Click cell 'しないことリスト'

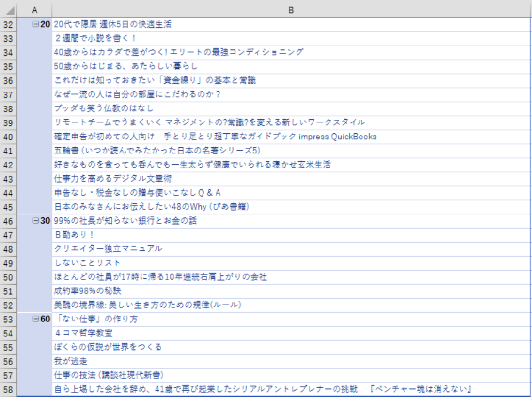[291, 263]
